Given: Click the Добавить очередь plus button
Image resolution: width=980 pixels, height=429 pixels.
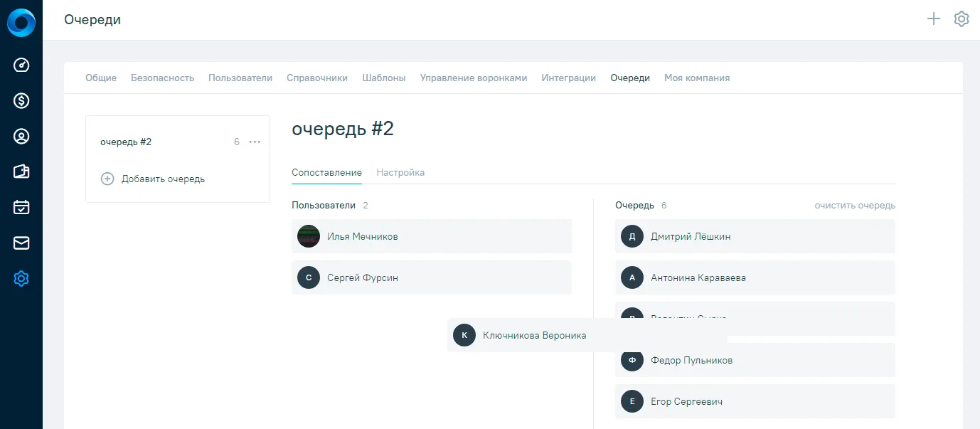Looking at the screenshot, I should point(107,179).
